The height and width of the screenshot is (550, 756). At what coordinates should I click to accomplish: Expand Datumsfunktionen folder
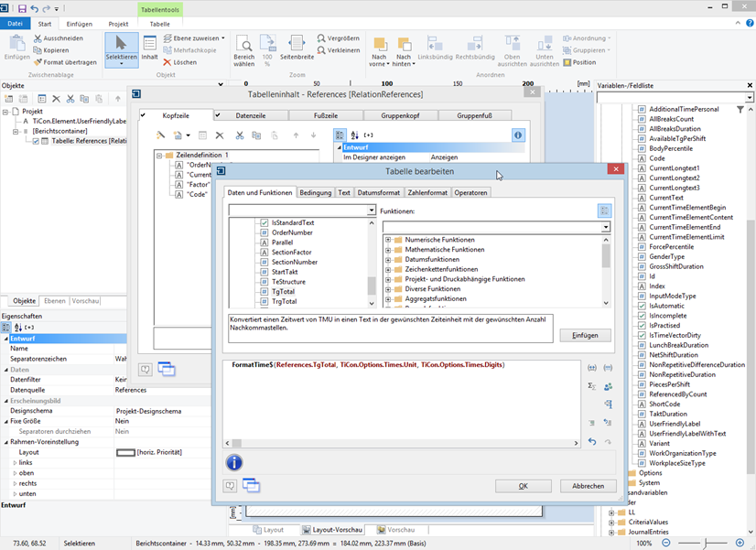point(388,260)
